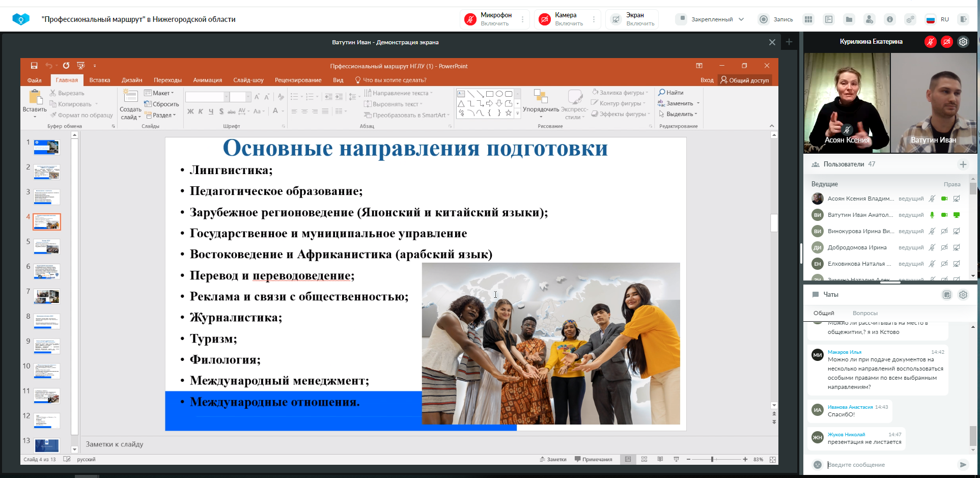Open the emoji picker in chat input
The image size is (980, 478).
(818, 464)
